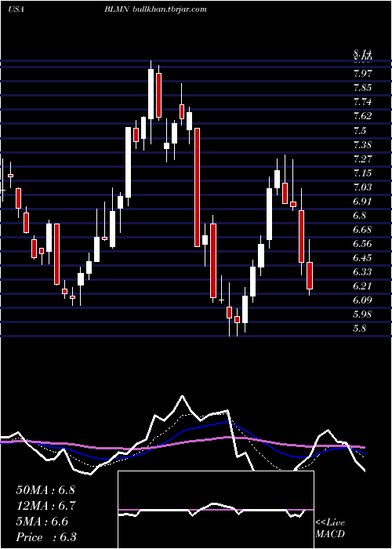Image resolution: width=392 pixels, height=549 pixels.
Task: Select the 6.8 price axis label
Action: click(x=360, y=216)
